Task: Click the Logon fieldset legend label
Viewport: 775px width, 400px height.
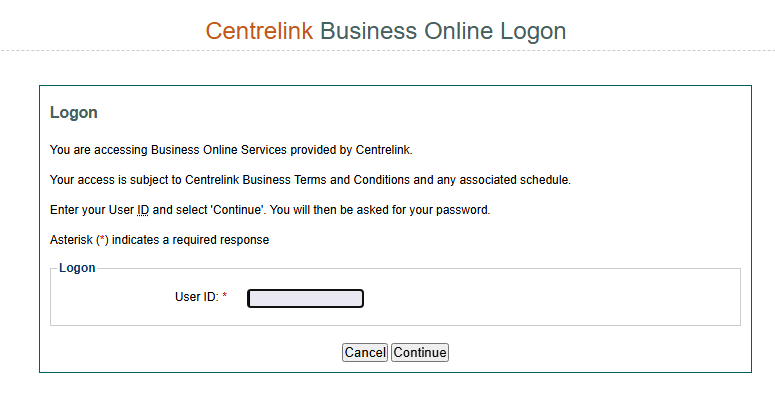Action: (x=77, y=268)
